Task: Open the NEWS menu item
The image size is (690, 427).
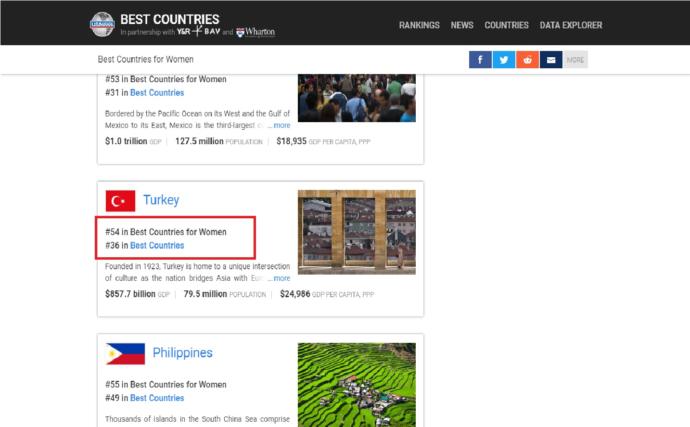Action: pyautogui.click(x=462, y=25)
